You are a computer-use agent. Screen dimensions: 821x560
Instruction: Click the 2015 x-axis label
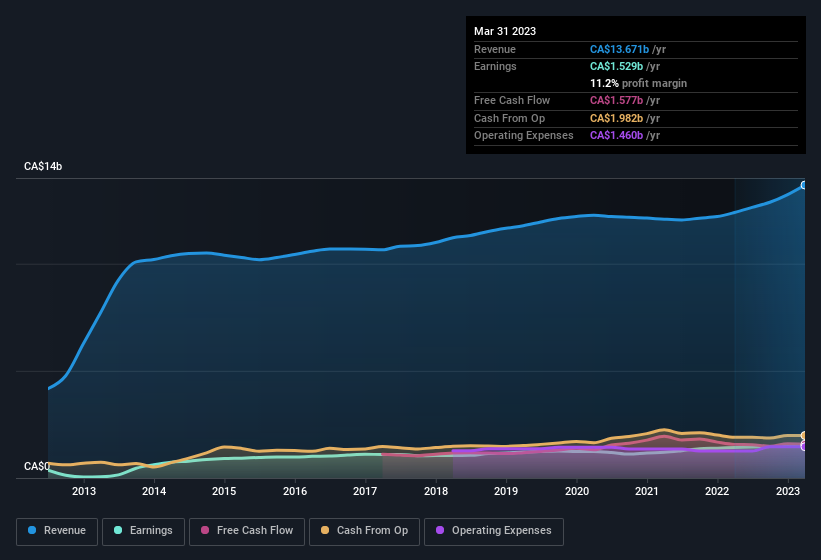(x=224, y=491)
